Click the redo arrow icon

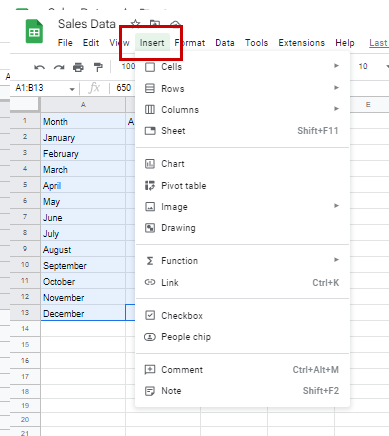coord(59,68)
